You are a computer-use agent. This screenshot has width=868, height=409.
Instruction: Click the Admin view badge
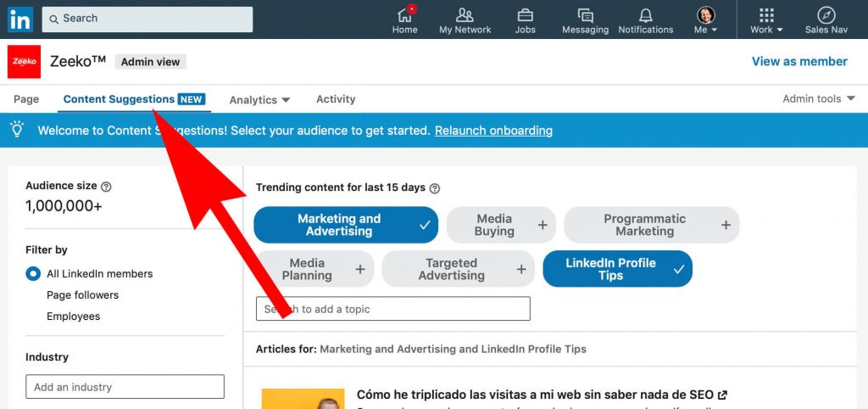tap(151, 62)
